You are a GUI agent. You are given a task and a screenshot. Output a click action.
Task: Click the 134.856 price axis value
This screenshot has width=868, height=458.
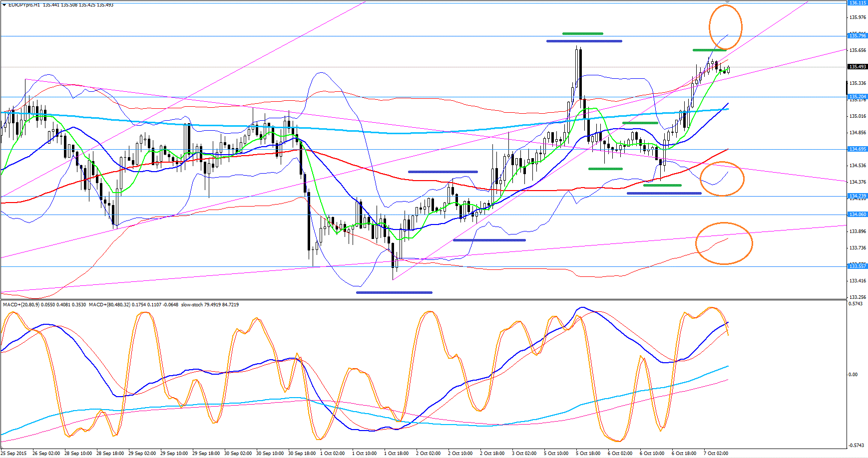[x=858, y=133]
